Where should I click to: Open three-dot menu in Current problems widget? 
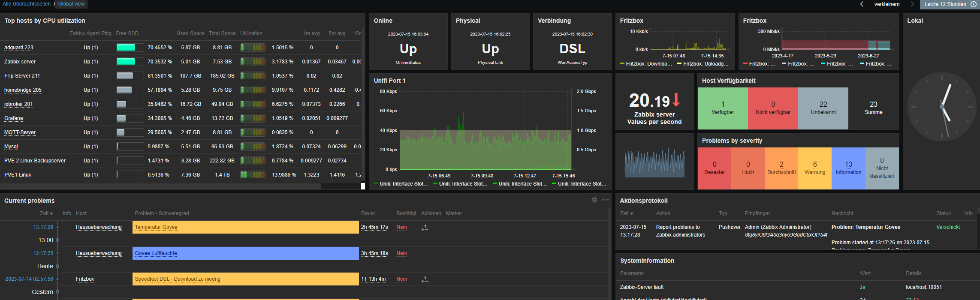(605, 200)
